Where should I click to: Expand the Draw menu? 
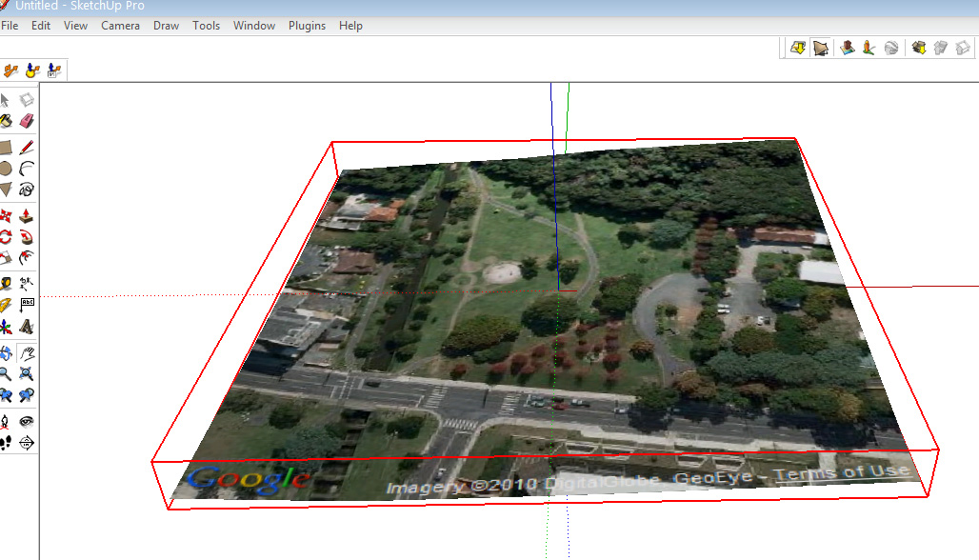(x=166, y=26)
